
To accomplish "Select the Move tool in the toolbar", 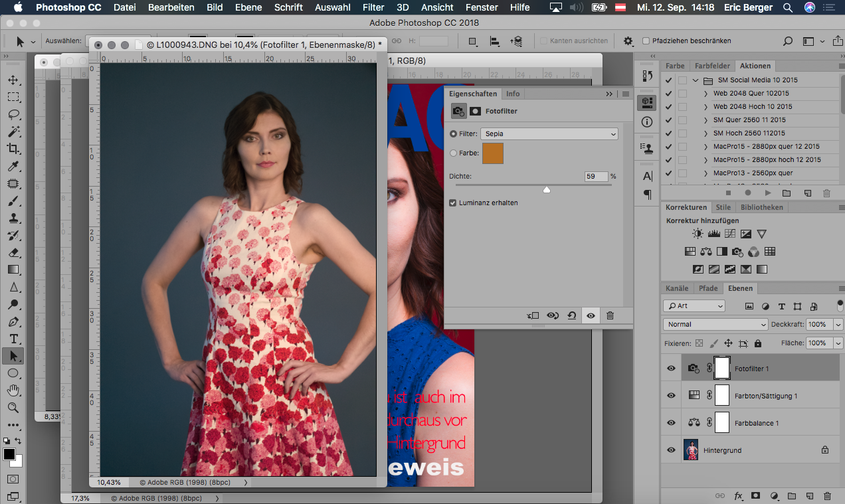I will tap(13, 80).
